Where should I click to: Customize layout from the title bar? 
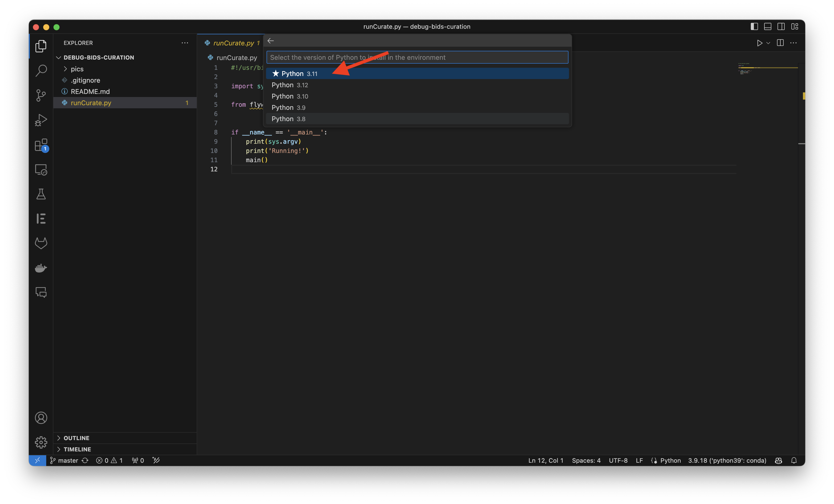point(795,26)
